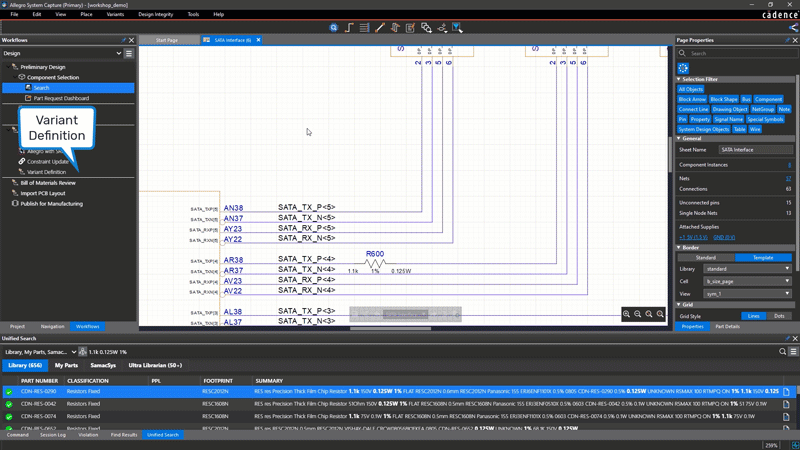Open the datasheet icon for CDN-RES-0290
Viewport: 800px width, 450px height.
coord(786,392)
